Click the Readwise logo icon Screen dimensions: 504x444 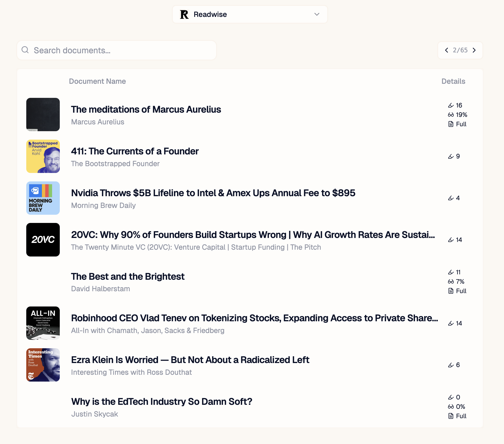184,14
